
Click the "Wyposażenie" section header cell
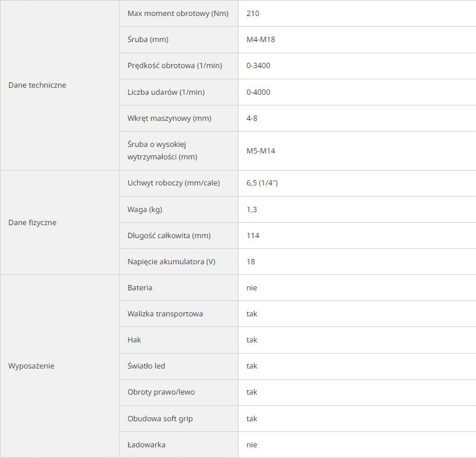click(31, 366)
